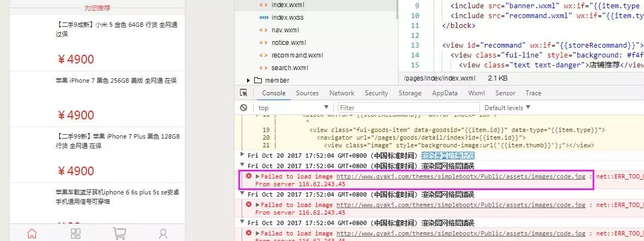Clear the console with the clear icon
This screenshot has height=241, width=644.
pyautogui.click(x=244, y=108)
